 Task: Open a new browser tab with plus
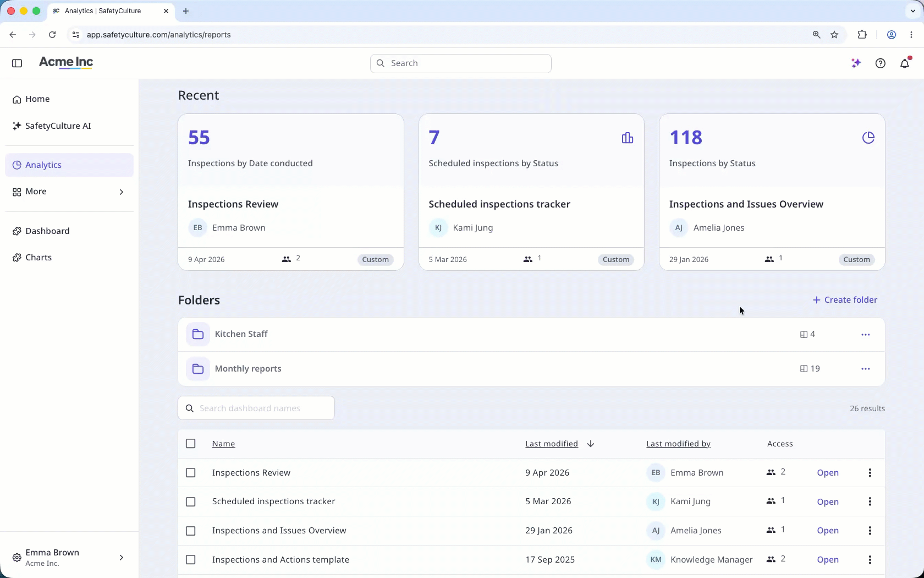click(186, 11)
